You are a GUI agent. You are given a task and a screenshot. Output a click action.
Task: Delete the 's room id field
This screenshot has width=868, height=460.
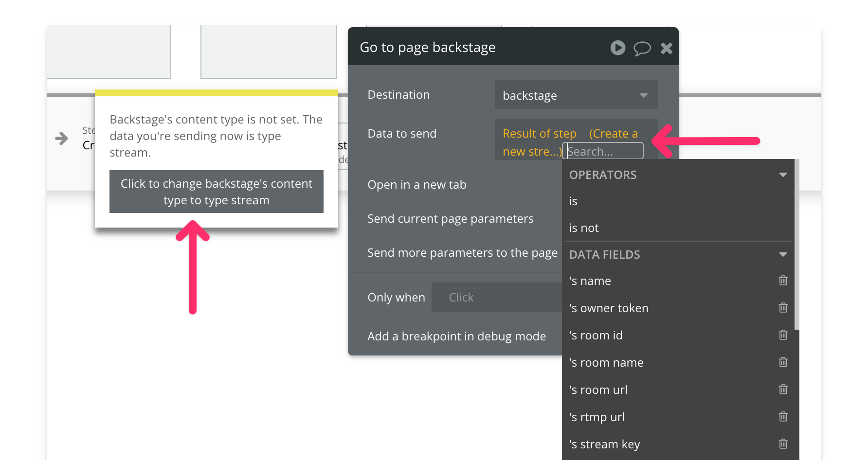point(783,335)
